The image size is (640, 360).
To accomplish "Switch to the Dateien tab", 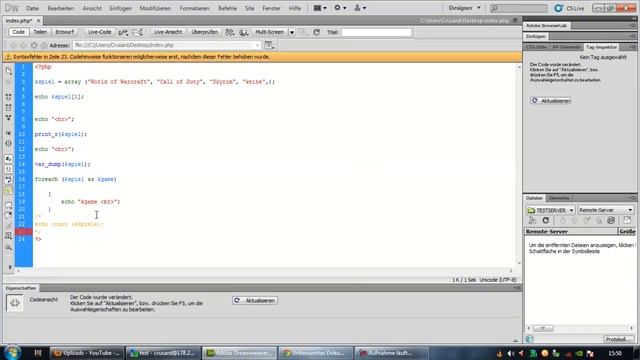I will tap(534, 198).
